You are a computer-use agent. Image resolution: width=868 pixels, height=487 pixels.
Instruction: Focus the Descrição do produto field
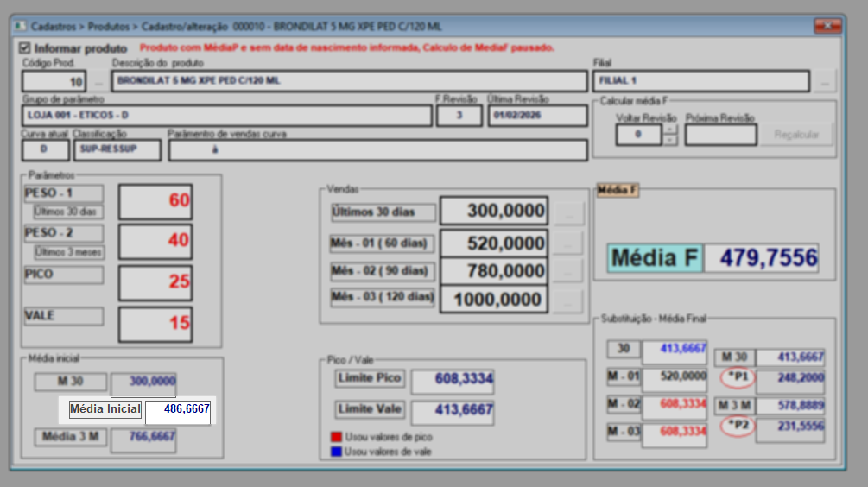click(349, 82)
